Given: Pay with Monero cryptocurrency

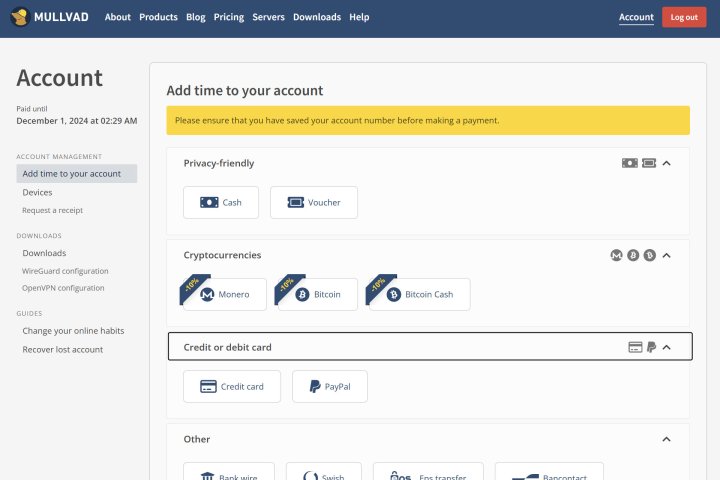Looking at the screenshot, I should 225,294.
